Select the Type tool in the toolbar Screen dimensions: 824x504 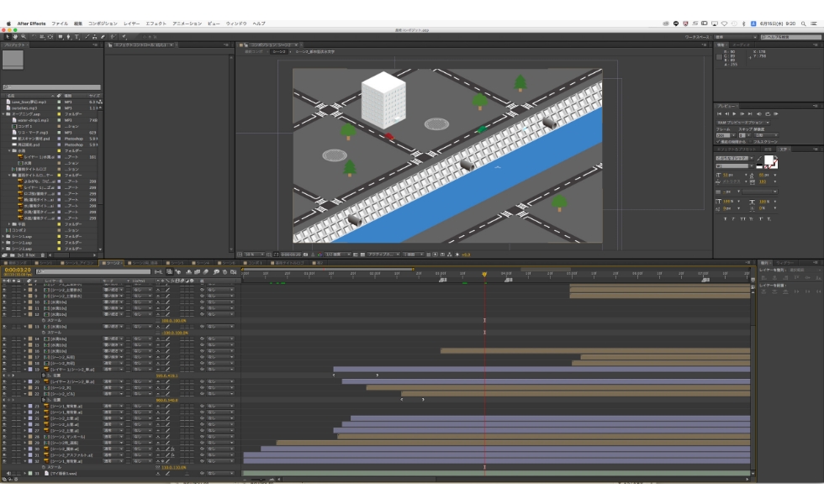point(77,37)
